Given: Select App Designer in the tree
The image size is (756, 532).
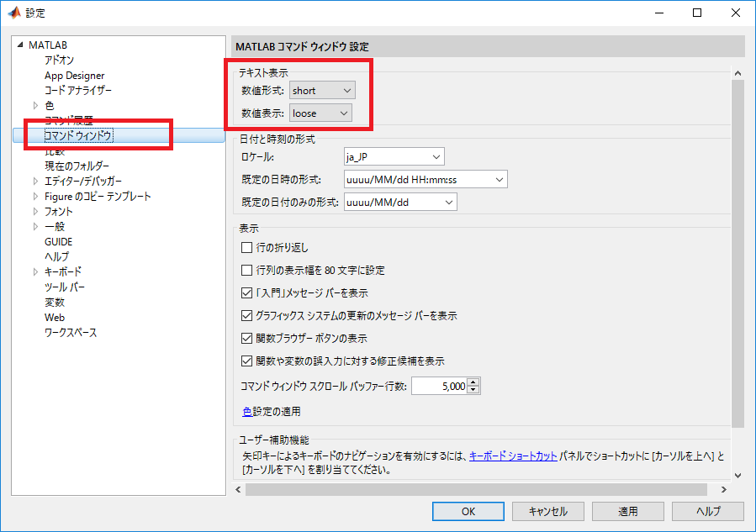Looking at the screenshot, I should click(x=75, y=76).
